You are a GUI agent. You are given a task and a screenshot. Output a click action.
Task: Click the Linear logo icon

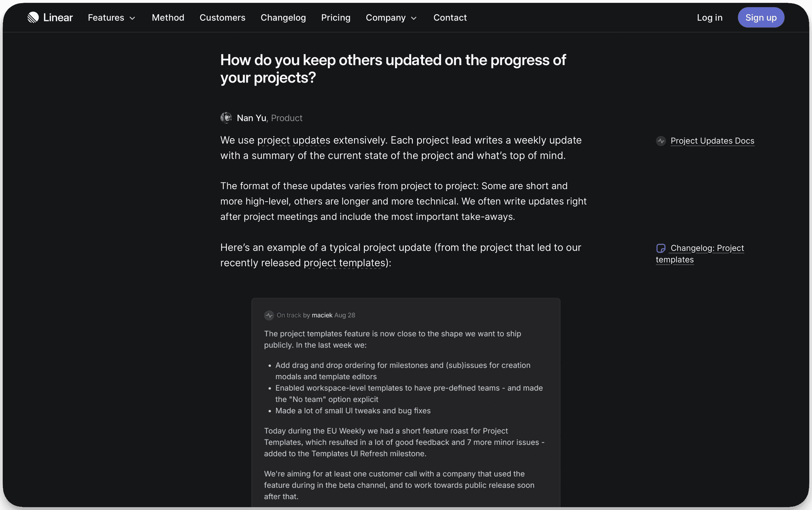pyautogui.click(x=33, y=17)
